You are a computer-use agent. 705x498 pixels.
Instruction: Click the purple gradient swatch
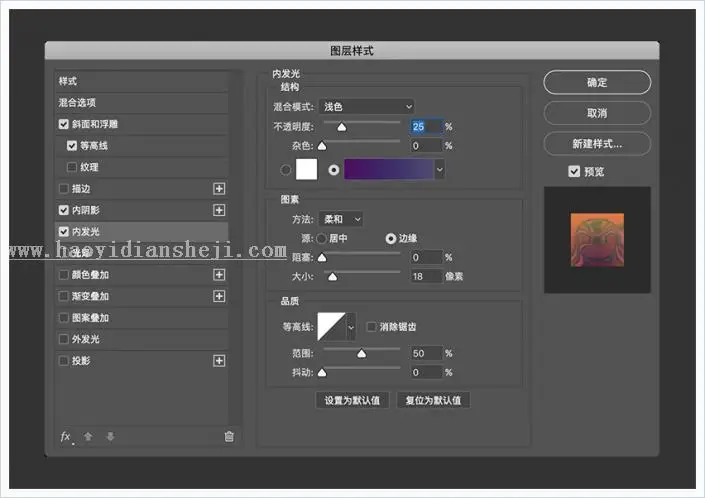(x=389, y=169)
